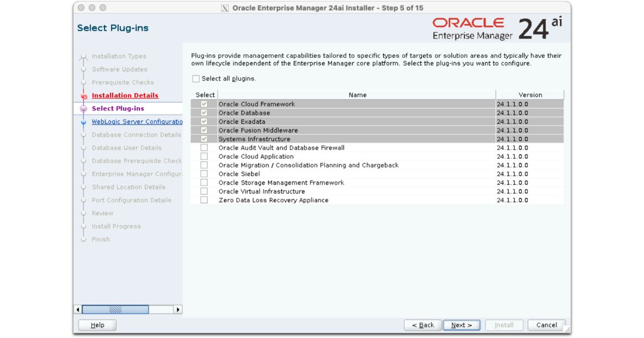Enable Oracle Storage Management Framework checkbox

pyautogui.click(x=204, y=182)
